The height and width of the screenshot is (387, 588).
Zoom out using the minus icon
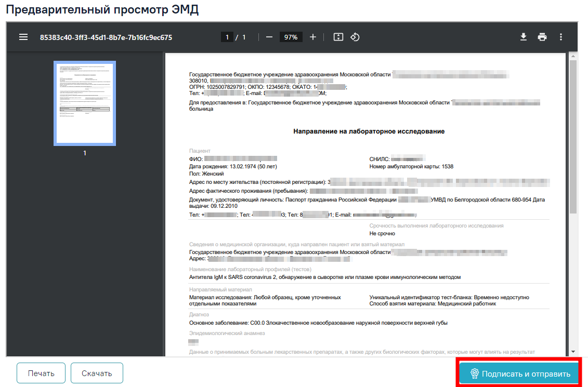pos(269,37)
